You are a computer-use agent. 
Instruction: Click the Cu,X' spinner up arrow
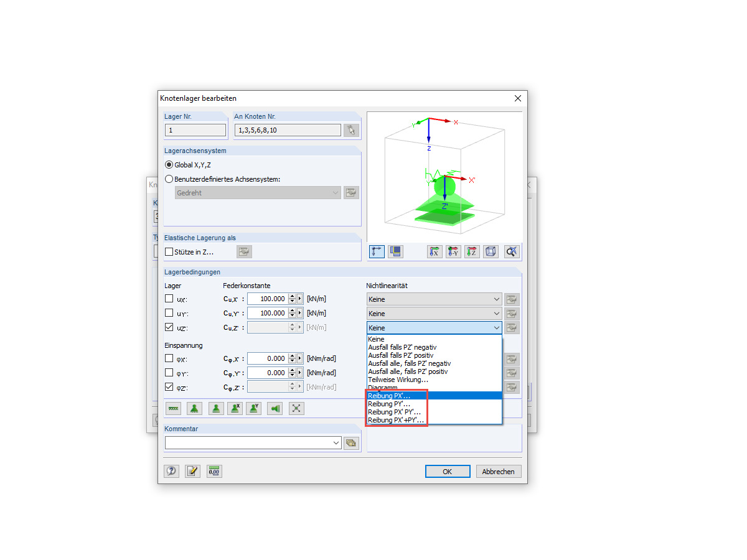(293, 296)
